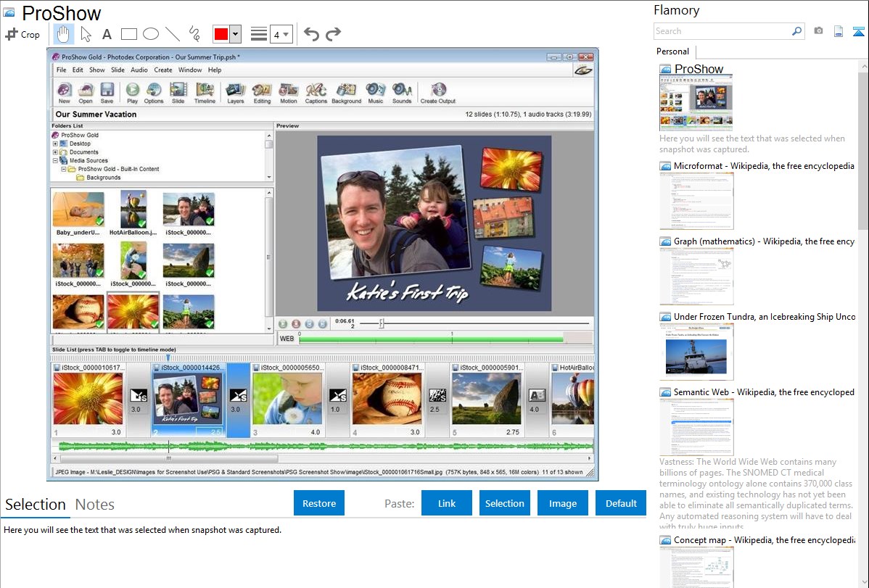
Task: Click the Timeline toolbar icon
Action: pos(205,93)
